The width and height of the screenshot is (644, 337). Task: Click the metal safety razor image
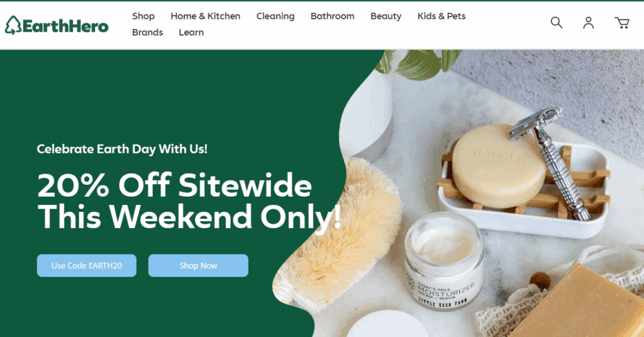550,162
